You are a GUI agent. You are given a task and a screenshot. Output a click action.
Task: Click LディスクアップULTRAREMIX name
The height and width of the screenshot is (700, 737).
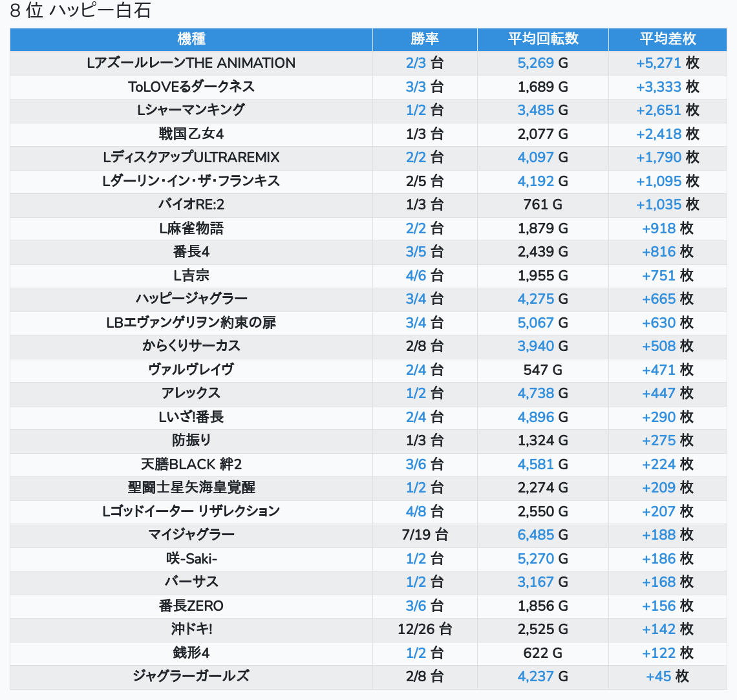[191, 157]
